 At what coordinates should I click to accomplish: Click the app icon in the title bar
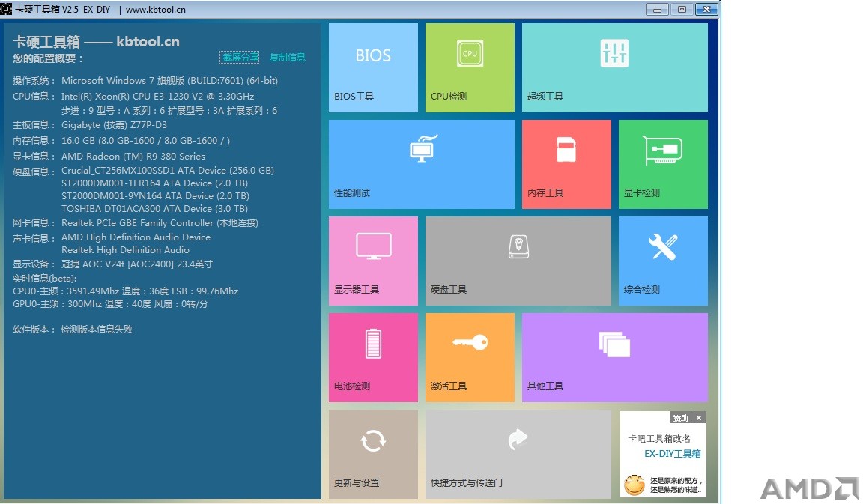point(6,9)
